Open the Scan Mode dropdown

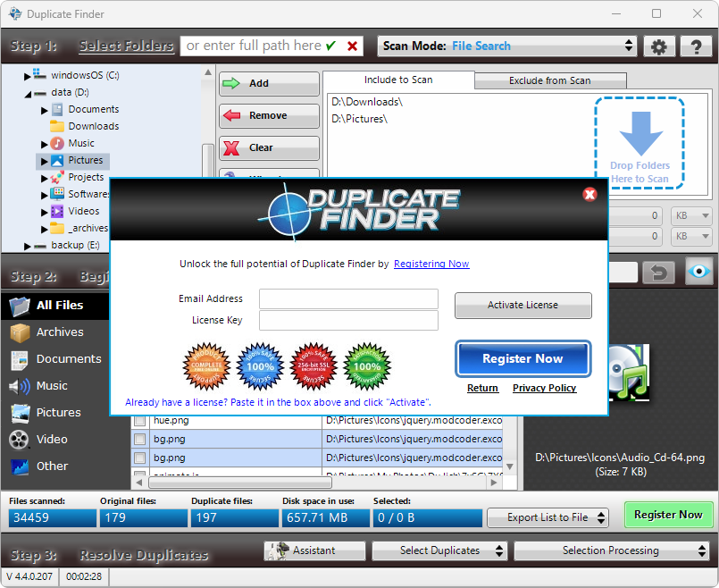[506, 46]
